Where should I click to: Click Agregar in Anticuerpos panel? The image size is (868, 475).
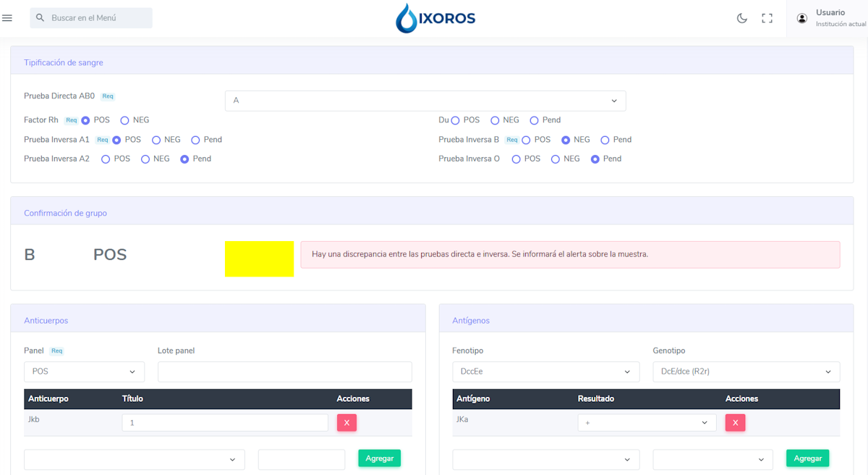click(x=379, y=458)
